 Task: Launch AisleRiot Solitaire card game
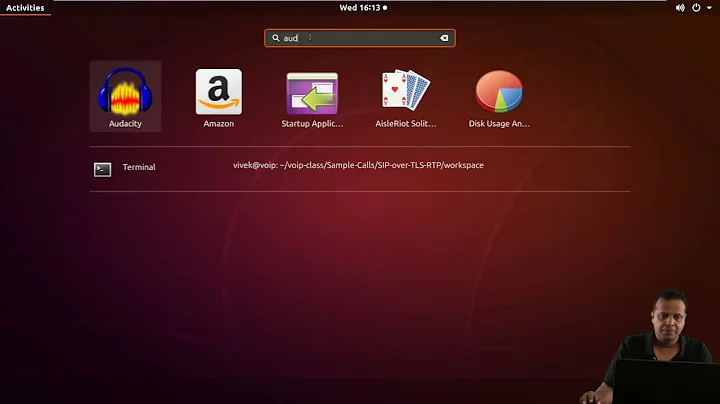pyautogui.click(x=405, y=90)
